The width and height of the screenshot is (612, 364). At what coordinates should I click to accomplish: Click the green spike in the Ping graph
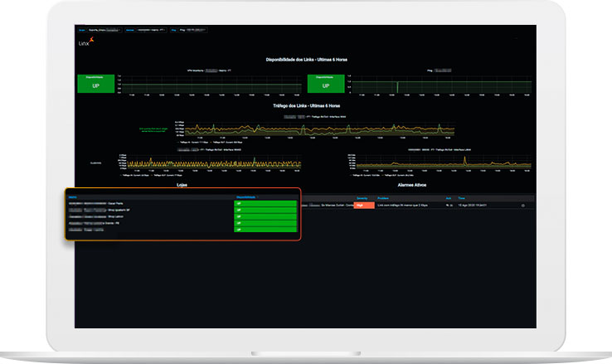coord(397,85)
